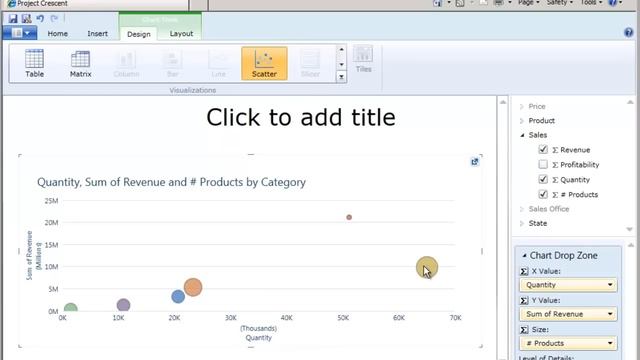Uncheck the Quantity field checkbox
Image resolution: width=640 pixels, height=360 pixels.
[x=543, y=179]
